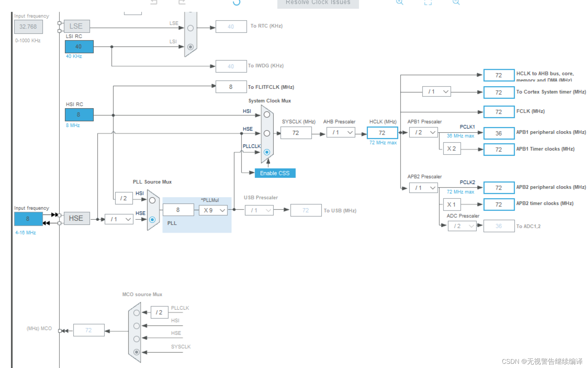This screenshot has width=588, height=368.
Task: Click the PLL input value 8 box
Action: [178, 210]
